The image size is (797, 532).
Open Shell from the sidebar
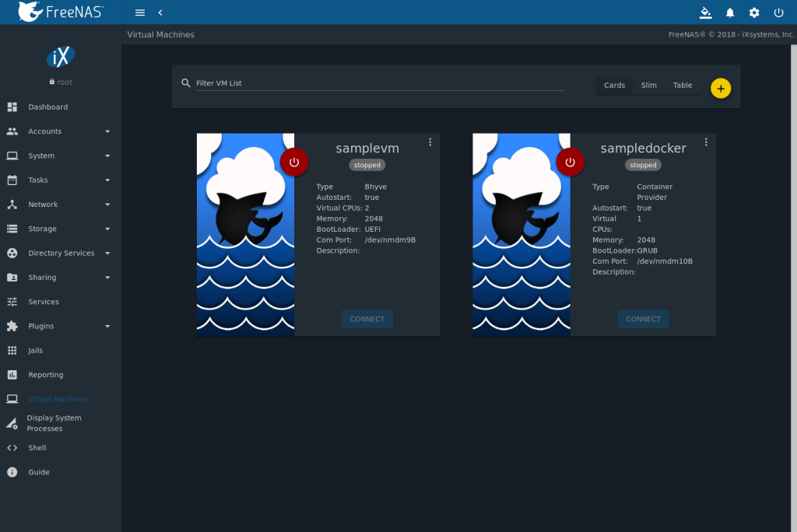(x=37, y=448)
